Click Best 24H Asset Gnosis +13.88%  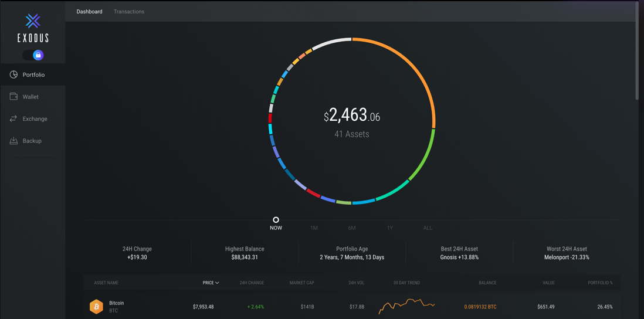coord(459,253)
